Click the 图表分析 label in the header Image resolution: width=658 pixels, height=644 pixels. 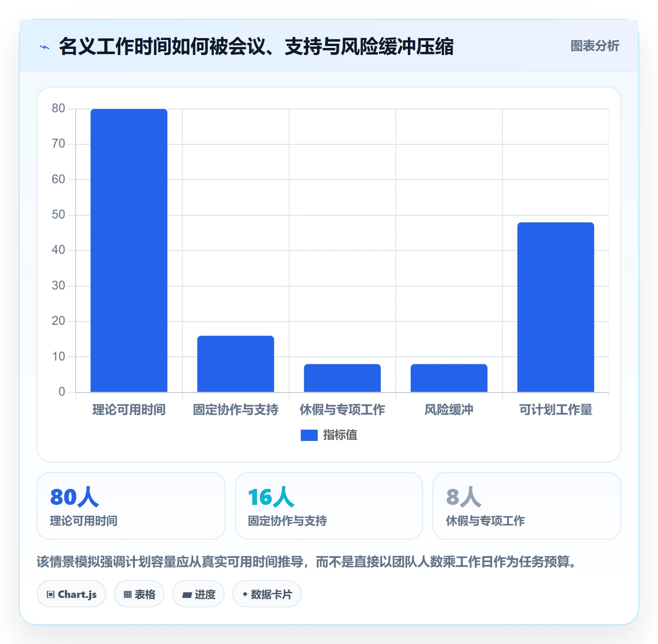[x=595, y=46]
